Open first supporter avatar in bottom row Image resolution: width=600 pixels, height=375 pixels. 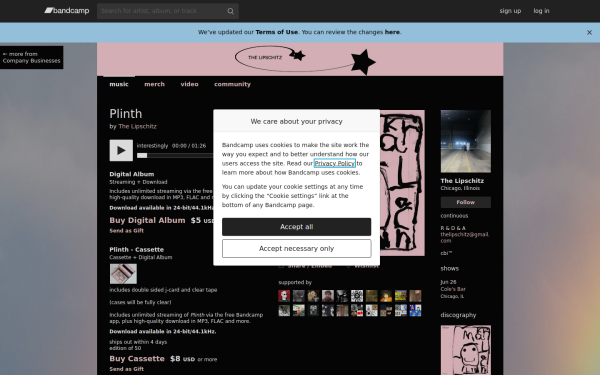pyautogui.click(x=284, y=310)
